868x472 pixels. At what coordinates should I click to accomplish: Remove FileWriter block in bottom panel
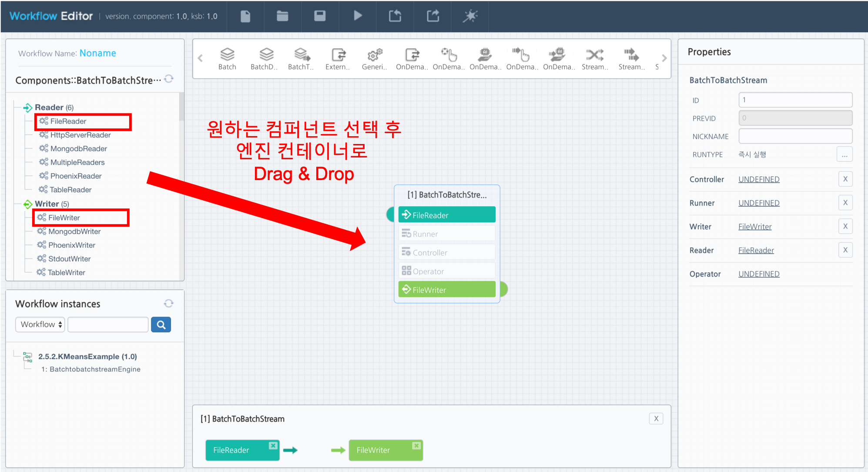[x=416, y=445]
